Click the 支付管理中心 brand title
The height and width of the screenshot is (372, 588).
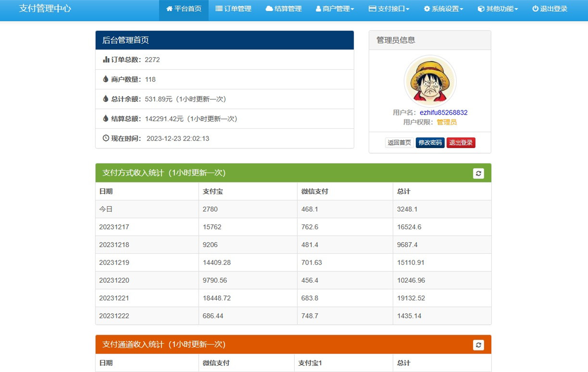point(45,9)
